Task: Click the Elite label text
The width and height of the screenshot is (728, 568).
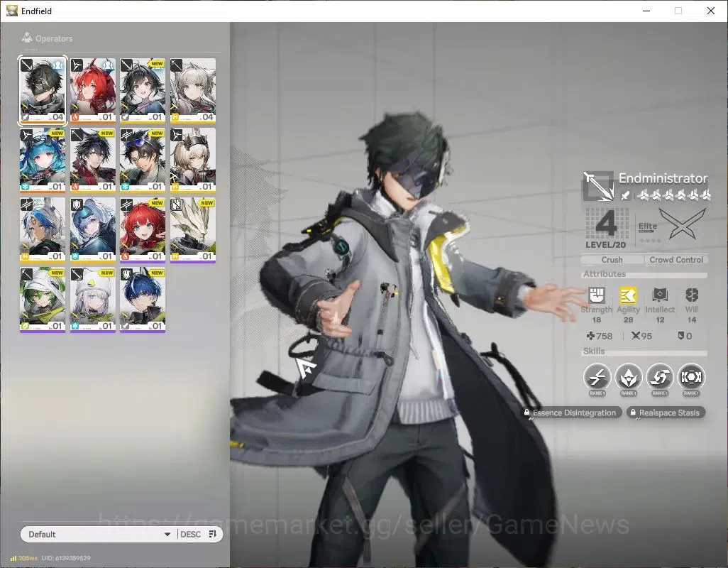Action: [x=647, y=226]
